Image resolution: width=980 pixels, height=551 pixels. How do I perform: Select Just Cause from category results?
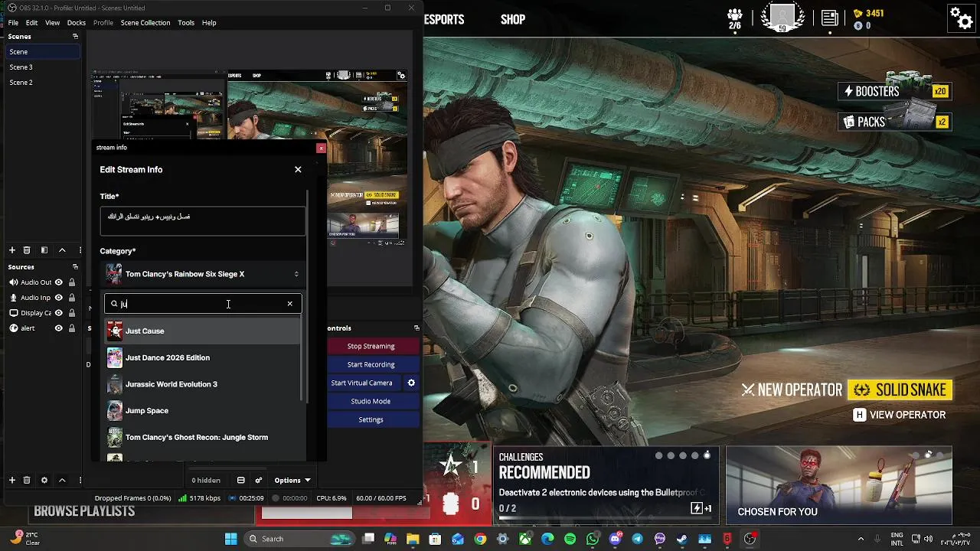203,331
